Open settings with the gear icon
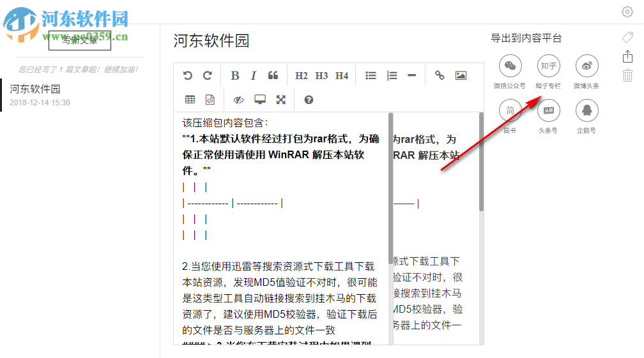Image resolution: width=644 pixels, height=358 pixels. [x=627, y=12]
